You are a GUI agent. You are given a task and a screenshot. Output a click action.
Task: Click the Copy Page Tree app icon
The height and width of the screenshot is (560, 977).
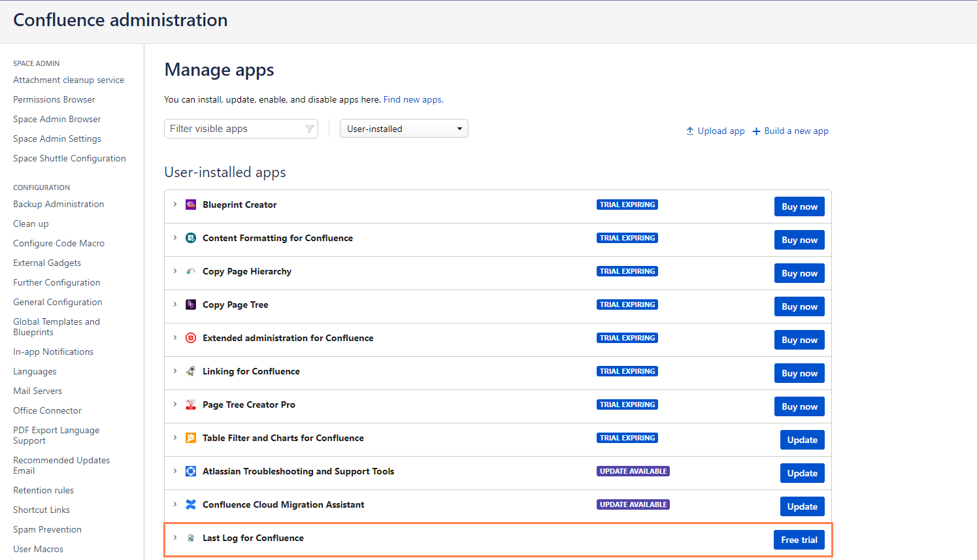(x=190, y=304)
